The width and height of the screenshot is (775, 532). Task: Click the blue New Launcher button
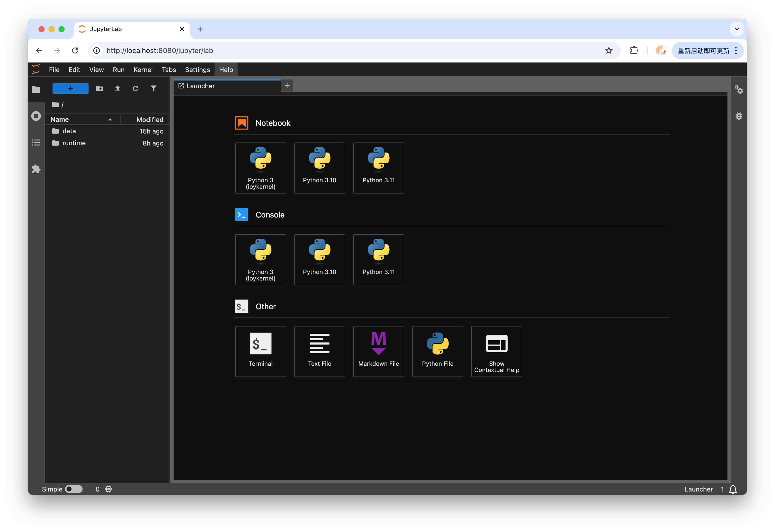(70, 88)
